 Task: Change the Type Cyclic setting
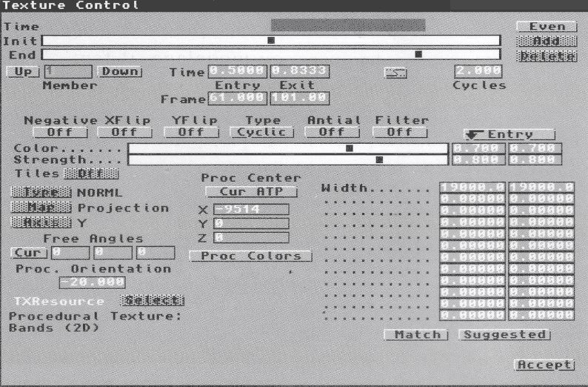point(261,132)
